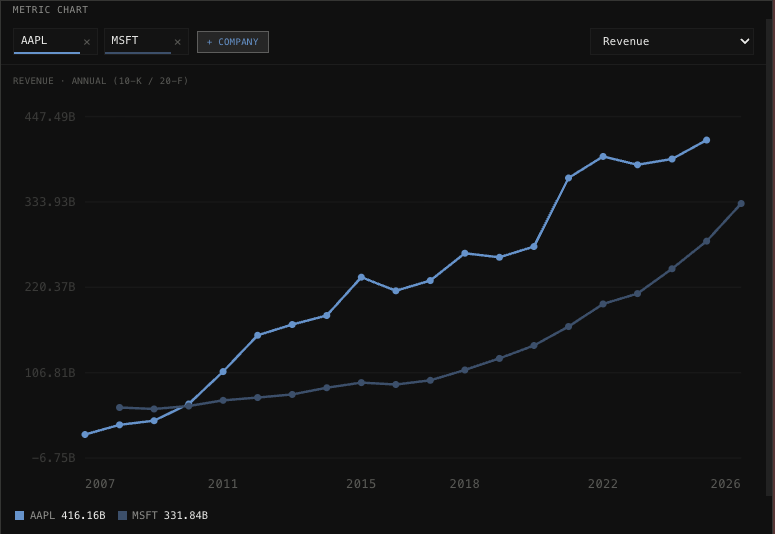Screen dimensions: 775x534
Task: Click the -6.75B y-axis label
Action: [x=53, y=458]
